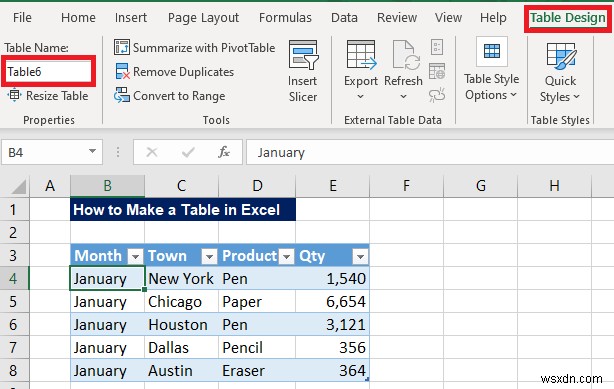Select the cell containing New York
Viewport: 614px width, 389px height.
coord(181,279)
